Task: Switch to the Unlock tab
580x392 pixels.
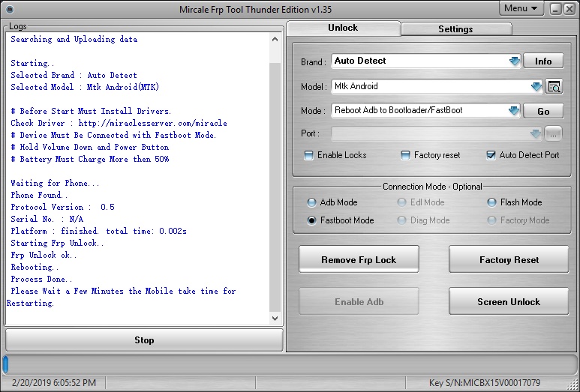Action: pos(343,28)
